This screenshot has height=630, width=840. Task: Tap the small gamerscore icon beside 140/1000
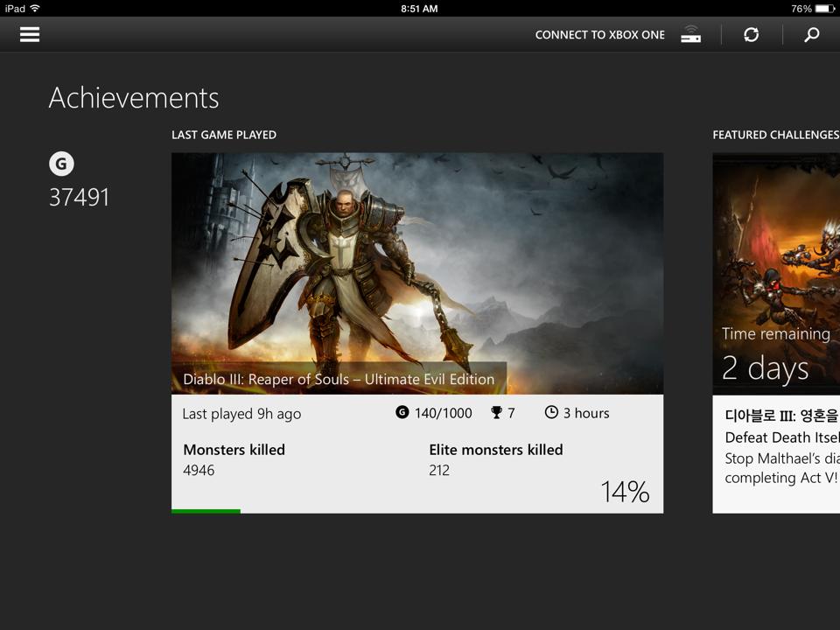tap(402, 413)
